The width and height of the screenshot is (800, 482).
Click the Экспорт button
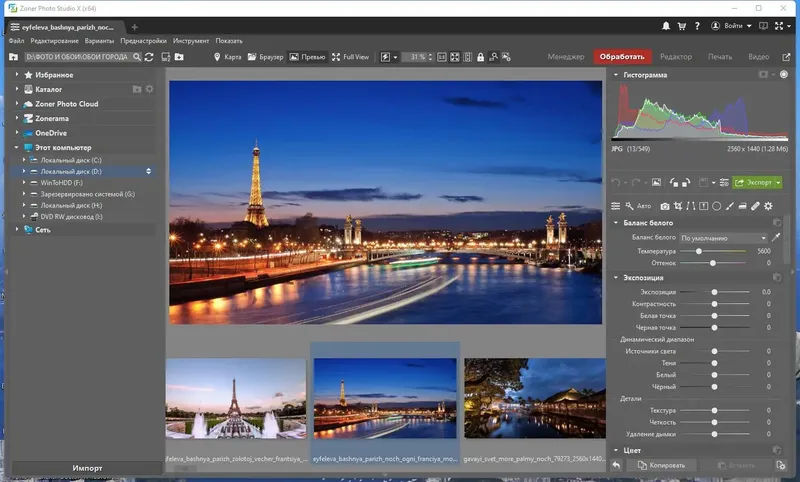coord(757,182)
